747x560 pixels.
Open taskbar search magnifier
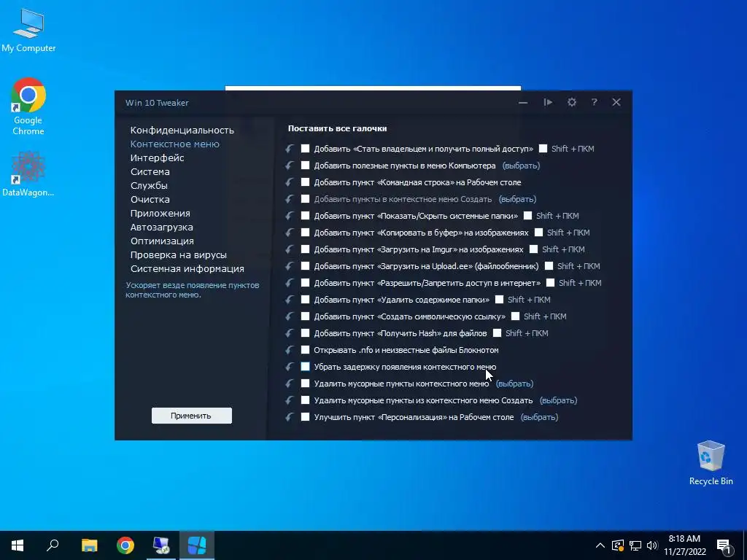pyautogui.click(x=53, y=545)
